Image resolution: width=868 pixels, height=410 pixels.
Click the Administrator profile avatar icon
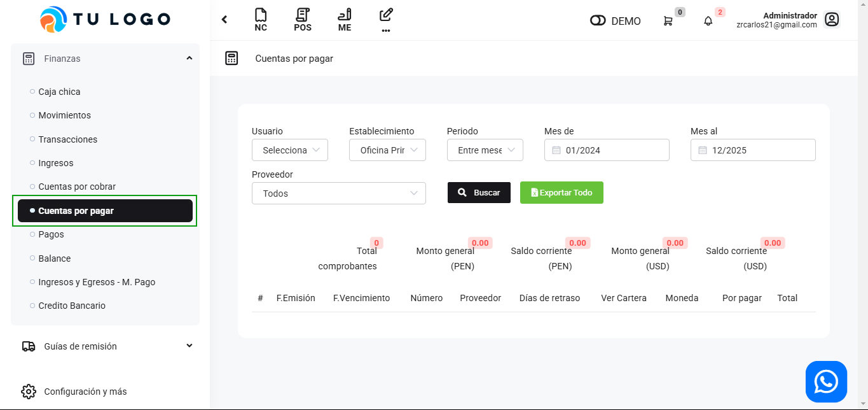coord(831,20)
